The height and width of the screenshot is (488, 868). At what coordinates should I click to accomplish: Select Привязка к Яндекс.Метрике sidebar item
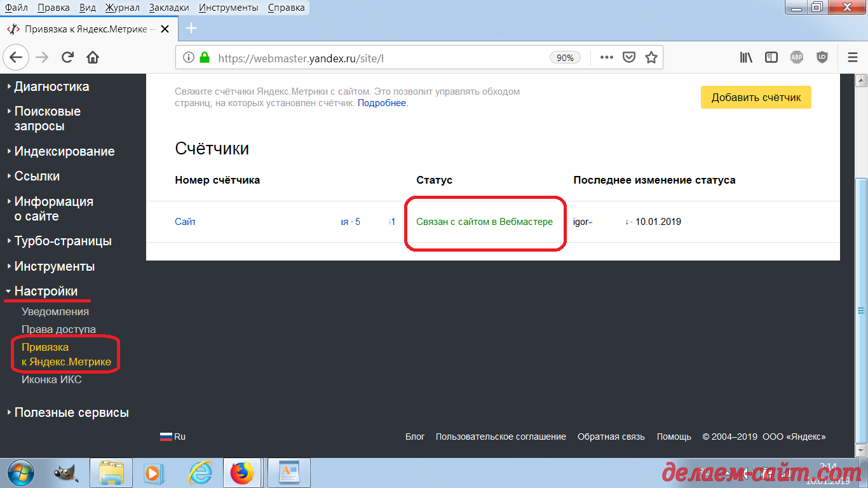[66, 355]
